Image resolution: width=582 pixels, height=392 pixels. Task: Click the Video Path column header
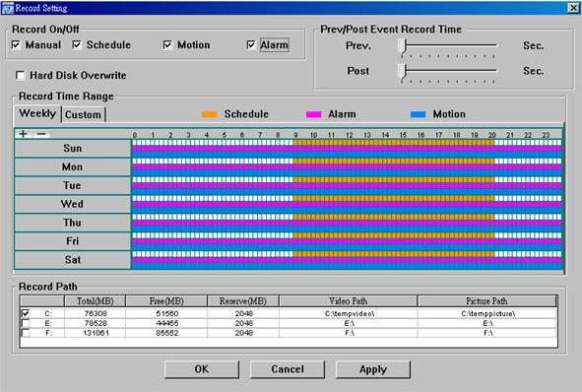click(349, 301)
